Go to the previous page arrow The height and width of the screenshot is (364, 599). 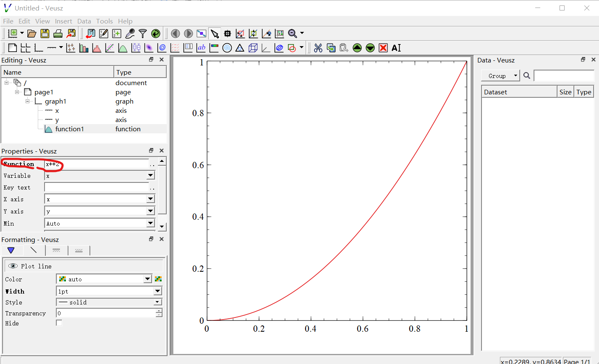[175, 34]
